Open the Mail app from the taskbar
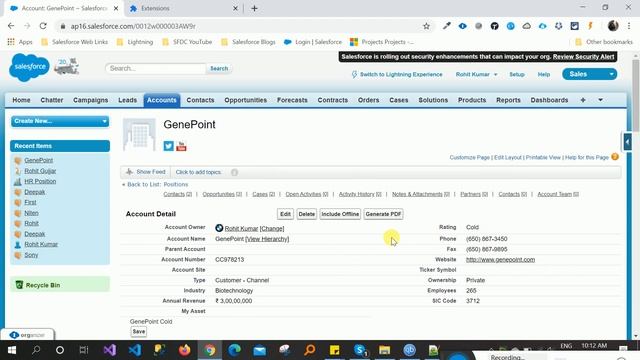The width and height of the screenshot is (640, 360). pos(260,350)
